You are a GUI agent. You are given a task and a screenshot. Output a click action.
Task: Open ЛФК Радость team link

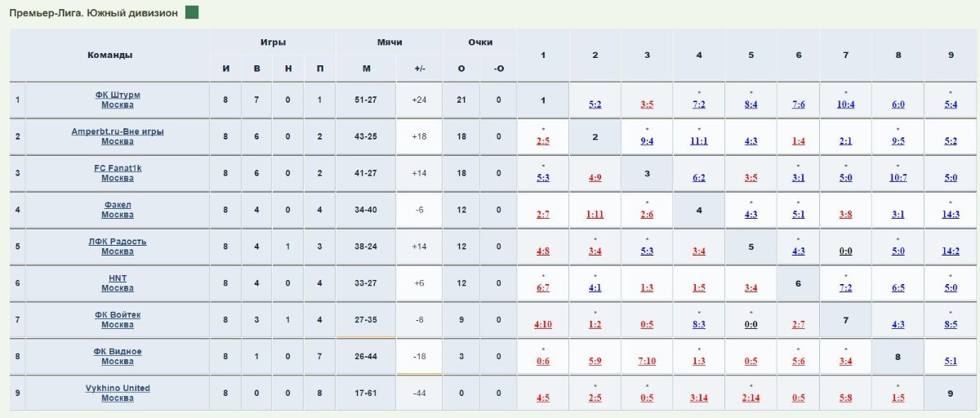tap(118, 242)
